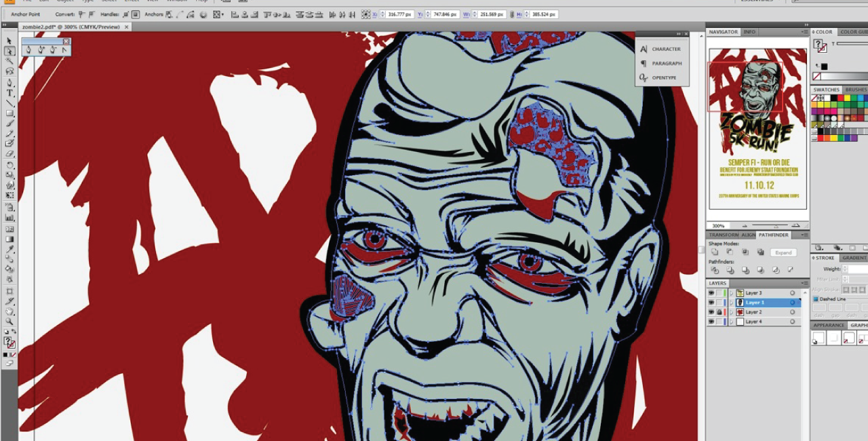This screenshot has width=868, height=441.
Task: Select the Eraser tool
Action: click(9, 154)
